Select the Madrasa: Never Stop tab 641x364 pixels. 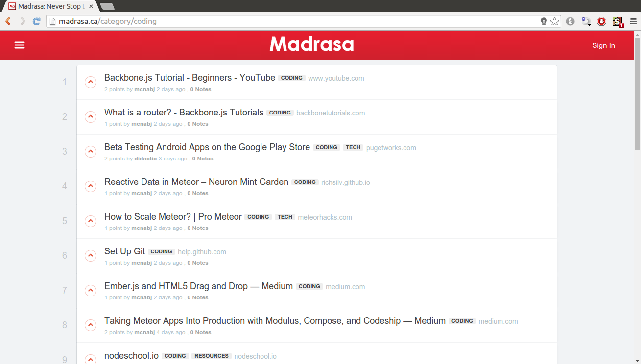click(51, 6)
